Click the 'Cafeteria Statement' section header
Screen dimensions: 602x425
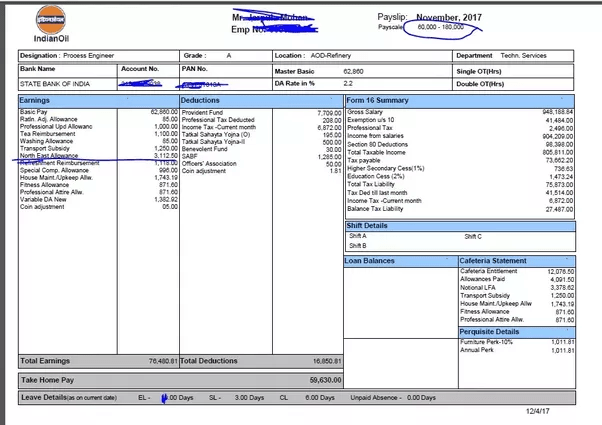coord(517,261)
